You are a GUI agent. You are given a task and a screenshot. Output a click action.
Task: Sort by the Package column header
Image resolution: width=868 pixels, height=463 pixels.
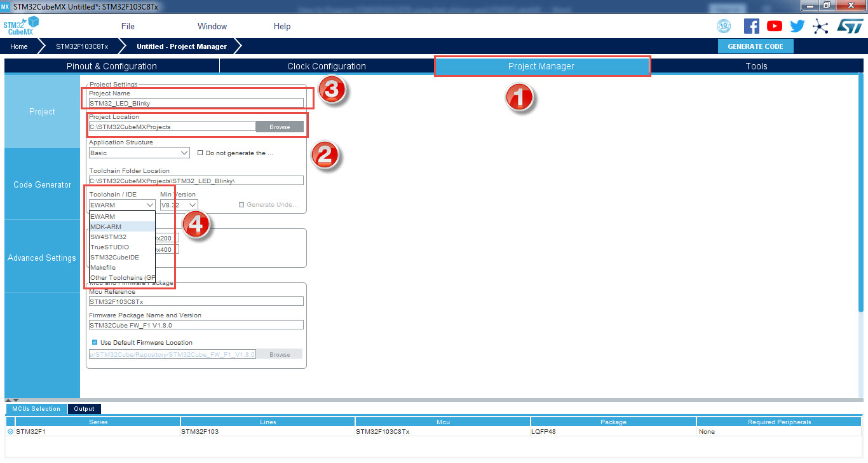pyautogui.click(x=613, y=422)
